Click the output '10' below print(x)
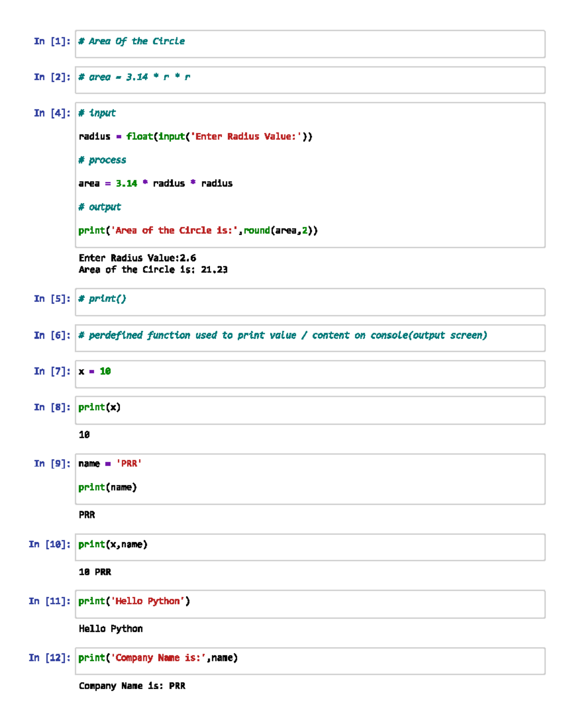 (x=84, y=435)
